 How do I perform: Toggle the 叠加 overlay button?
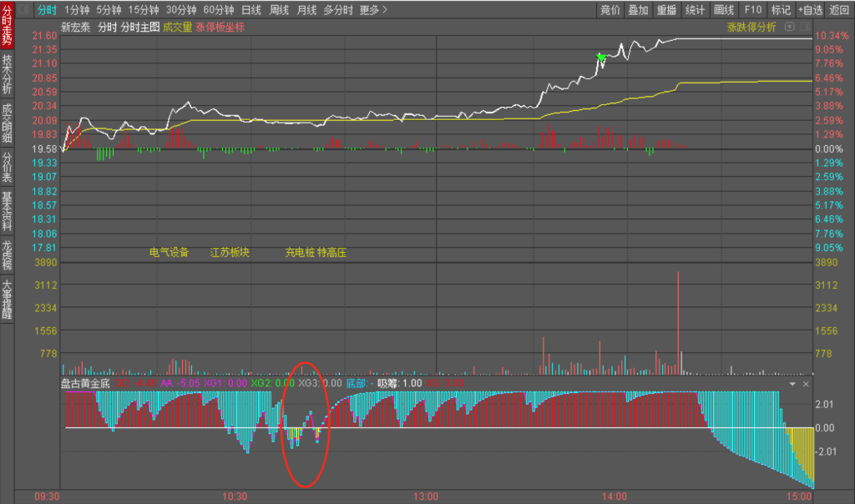(x=638, y=10)
